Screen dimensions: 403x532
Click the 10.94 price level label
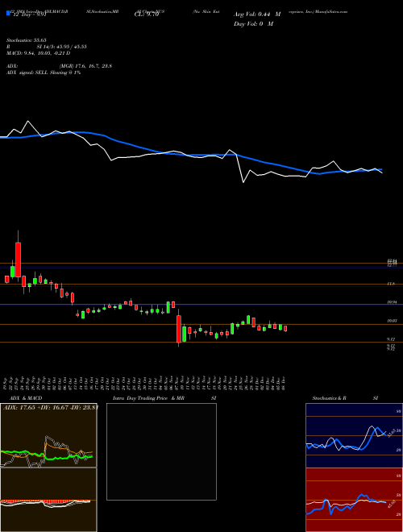coord(392,301)
